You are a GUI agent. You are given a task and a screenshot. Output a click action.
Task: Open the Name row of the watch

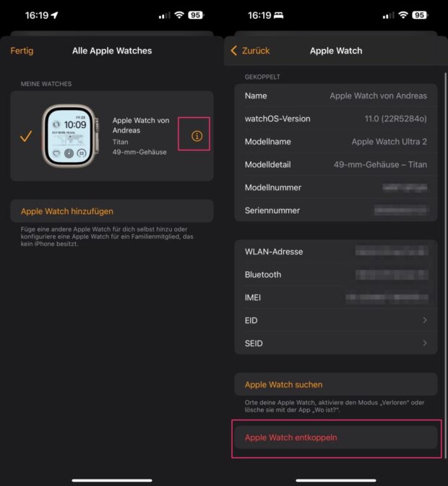tap(335, 95)
